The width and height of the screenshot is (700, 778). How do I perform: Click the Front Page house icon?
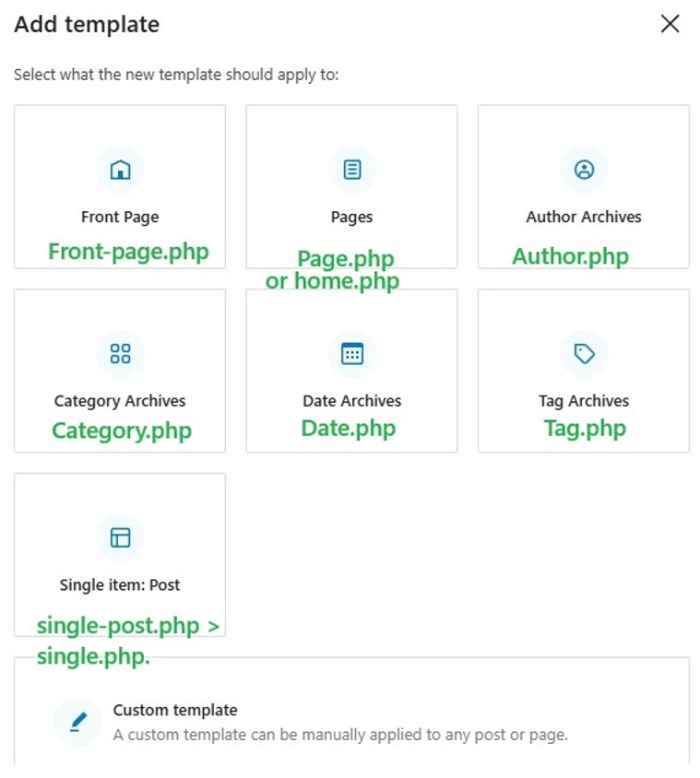pos(120,170)
